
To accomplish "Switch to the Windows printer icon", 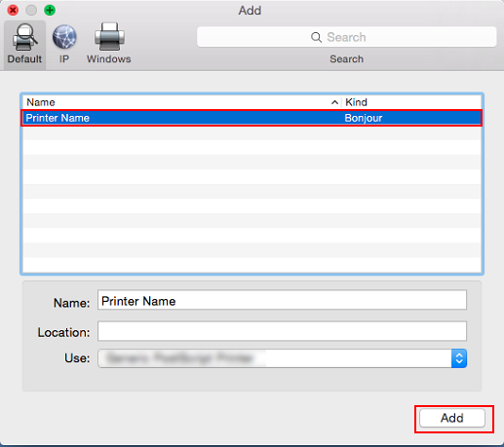I will click(109, 37).
